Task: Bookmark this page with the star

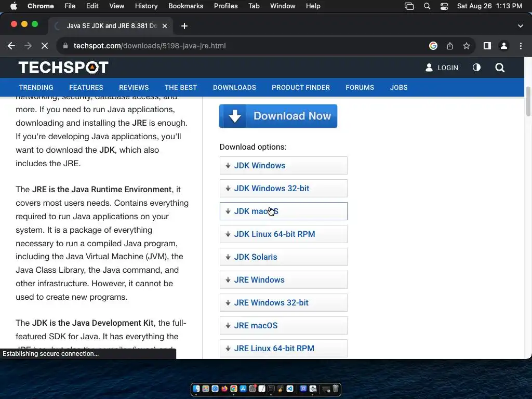Action: [x=467, y=46]
